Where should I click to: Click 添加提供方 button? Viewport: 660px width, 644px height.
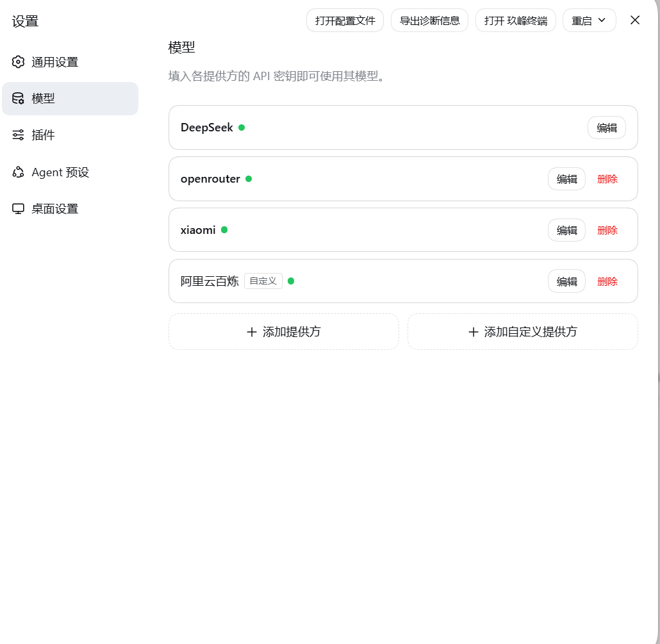pyautogui.click(x=284, y=332)
